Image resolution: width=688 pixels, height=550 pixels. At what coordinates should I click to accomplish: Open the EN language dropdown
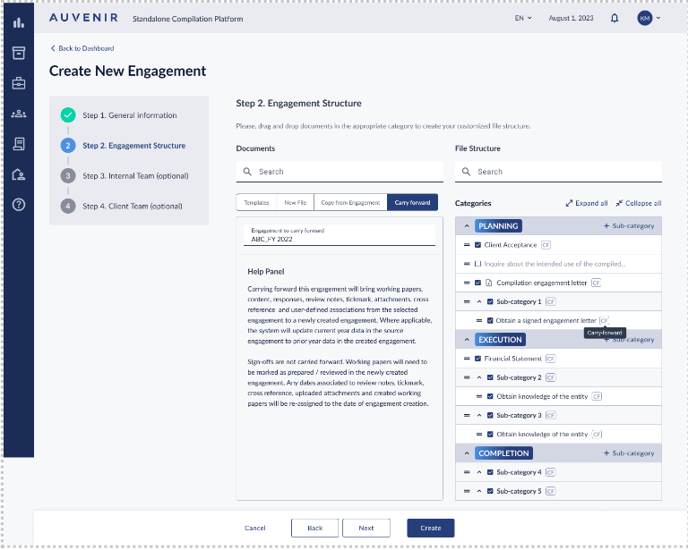coord(523,18)
